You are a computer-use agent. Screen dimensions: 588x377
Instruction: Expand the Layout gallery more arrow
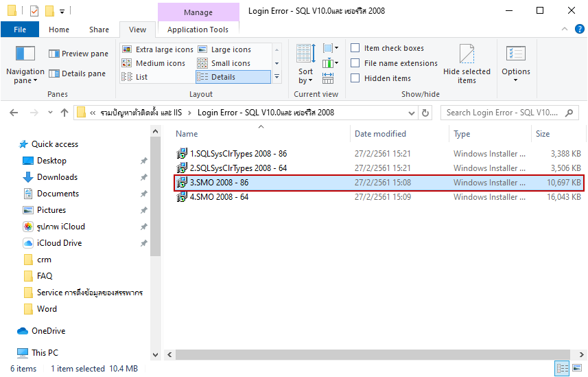[x=277, y=77]
